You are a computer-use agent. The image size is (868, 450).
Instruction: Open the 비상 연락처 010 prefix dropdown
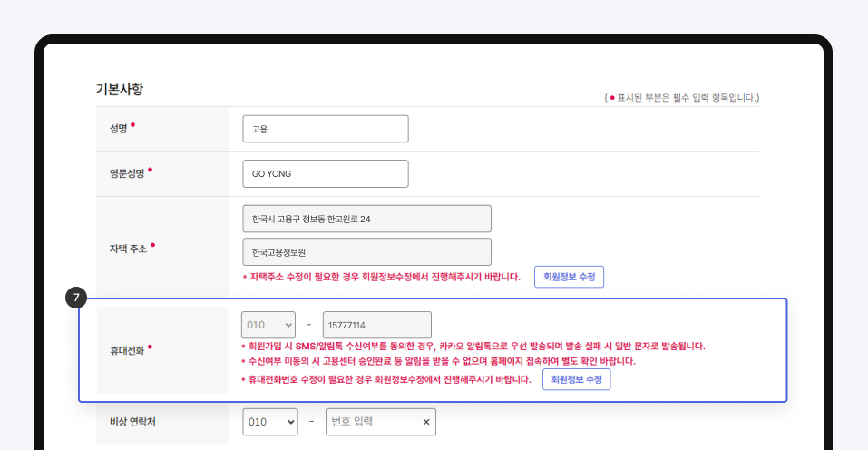point(270,422)
